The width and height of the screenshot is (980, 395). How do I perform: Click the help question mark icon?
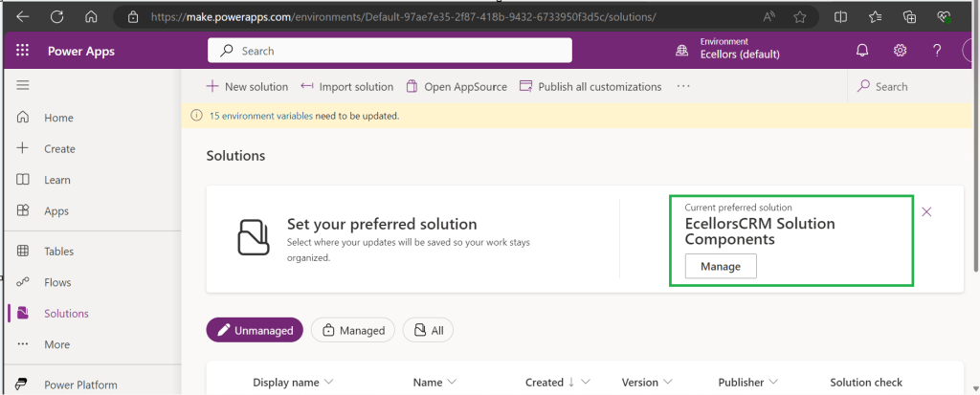(x=937, y=51)
